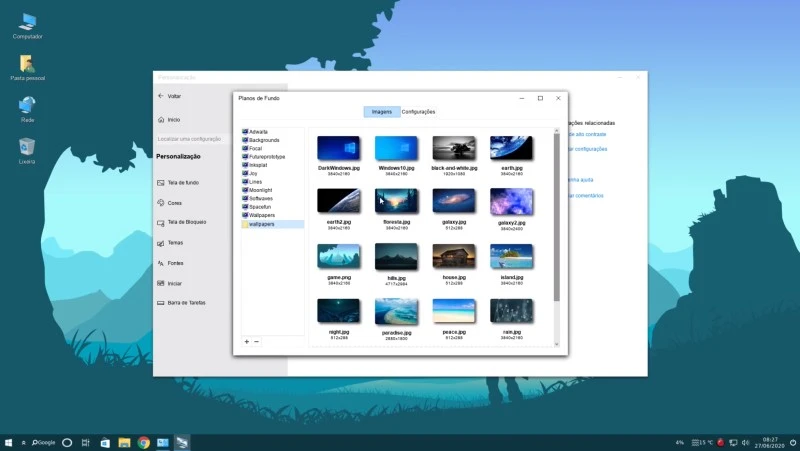This screenshot has width=800, height=451.
Task: Choose the house.jpg wallpaper
Action: [454, 264]
